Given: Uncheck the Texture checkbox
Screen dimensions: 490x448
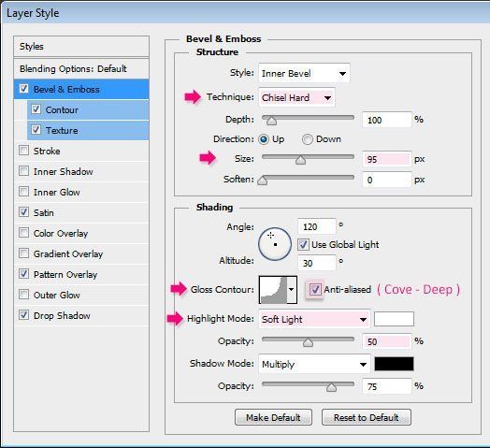Looking at the screenshot, I should pos(36,130).
